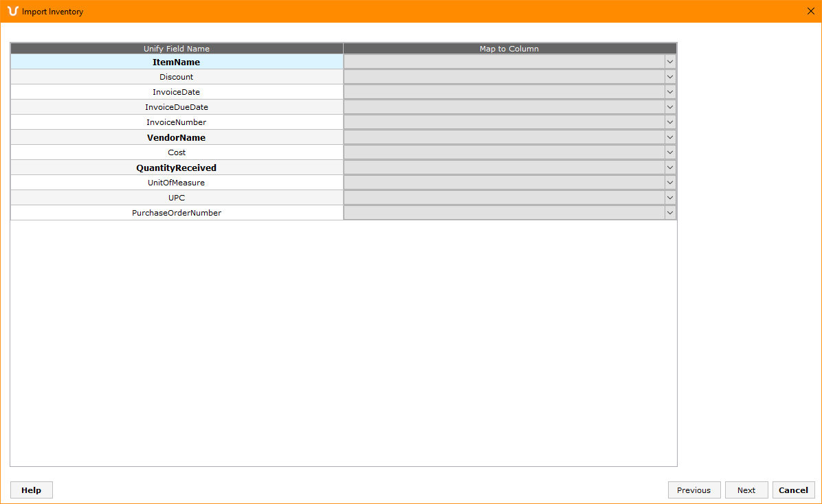This screenshot has height=504, width=822.
Task: Expand InvoiceDueDate map-to-column dropdown
Action: (670, 107)
